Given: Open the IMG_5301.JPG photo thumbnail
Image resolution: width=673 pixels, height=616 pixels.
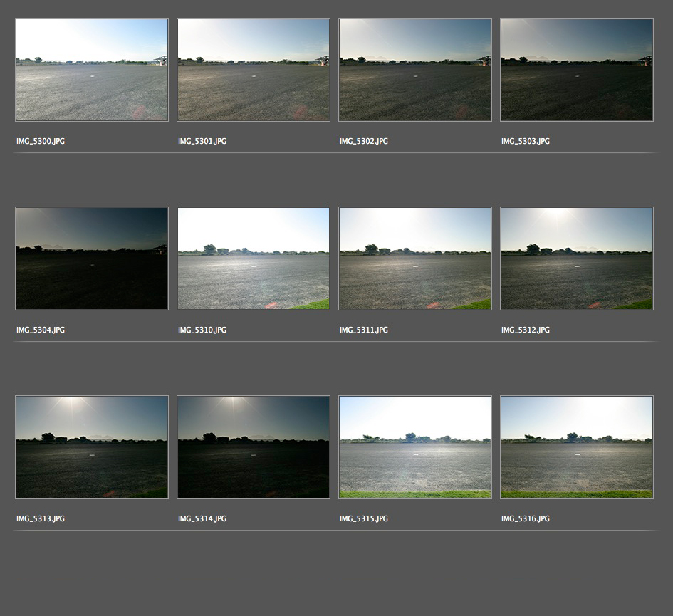Looking at the screenshot, I should (254, 70).
